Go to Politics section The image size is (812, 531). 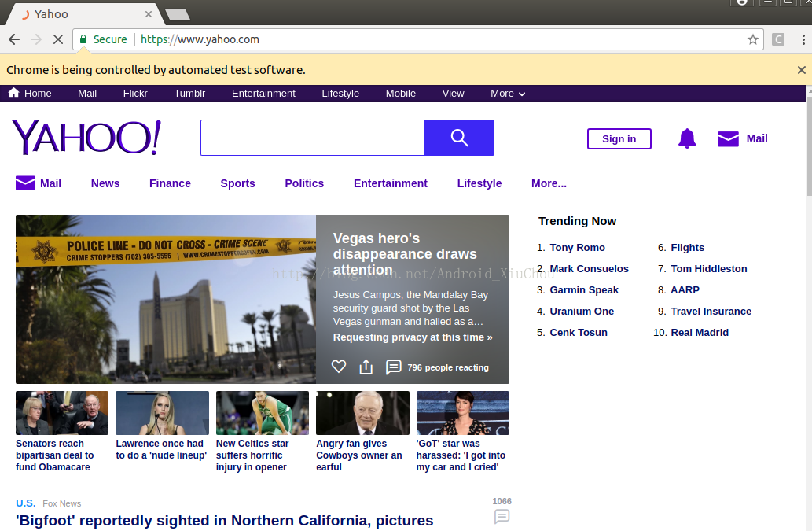tap(304, 183)
